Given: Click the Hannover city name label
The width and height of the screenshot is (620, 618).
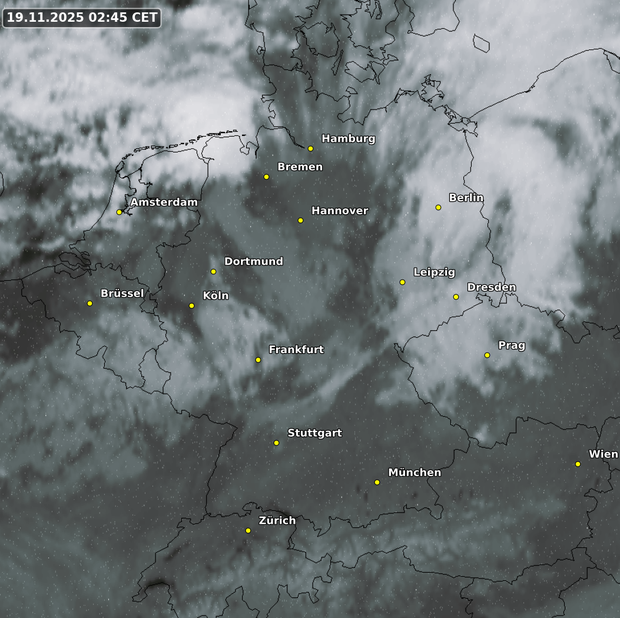Looking at the screenshot, I should coord(339,211).
